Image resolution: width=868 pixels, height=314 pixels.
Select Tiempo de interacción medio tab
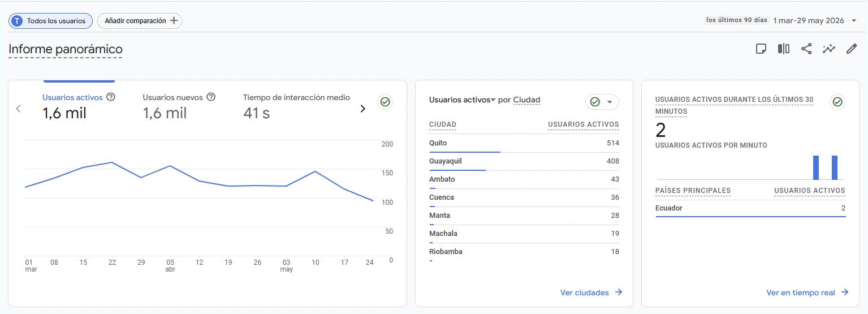[296, 106]
